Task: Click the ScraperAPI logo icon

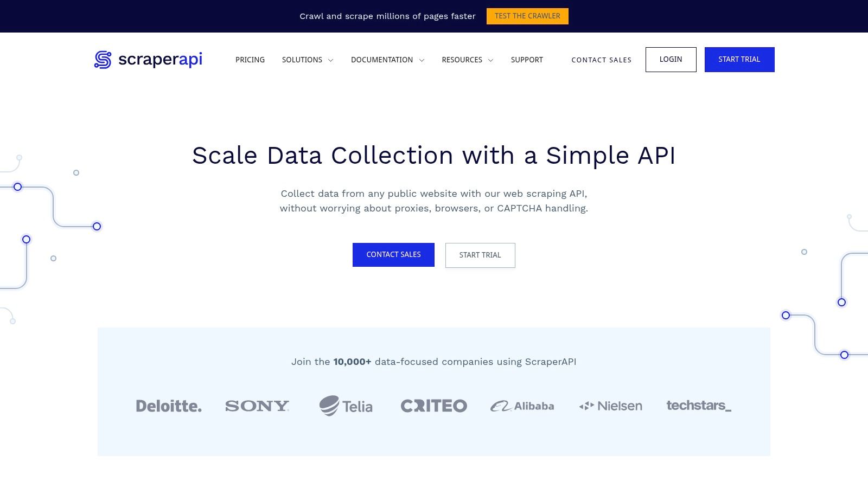Action: pos(103,60)
